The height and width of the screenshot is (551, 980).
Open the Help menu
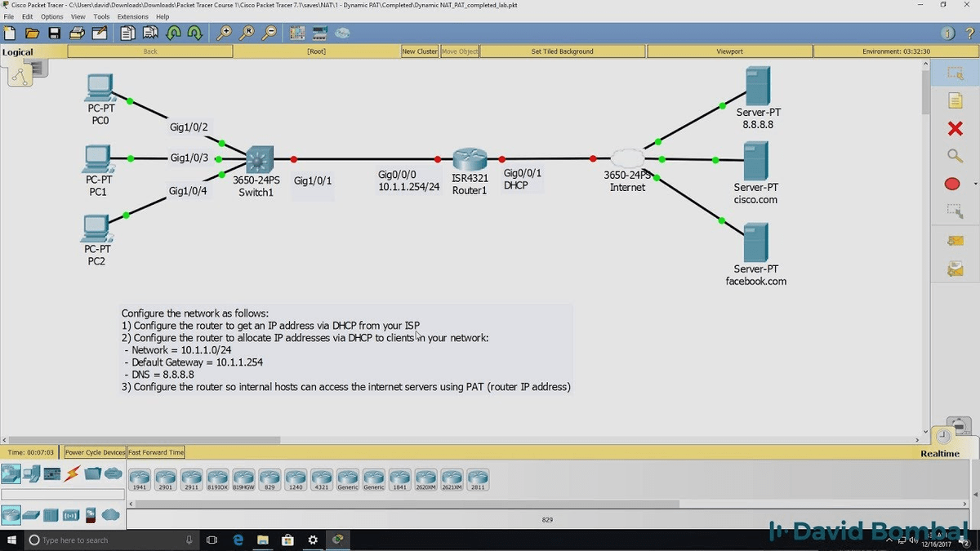(x=163, y=16)
